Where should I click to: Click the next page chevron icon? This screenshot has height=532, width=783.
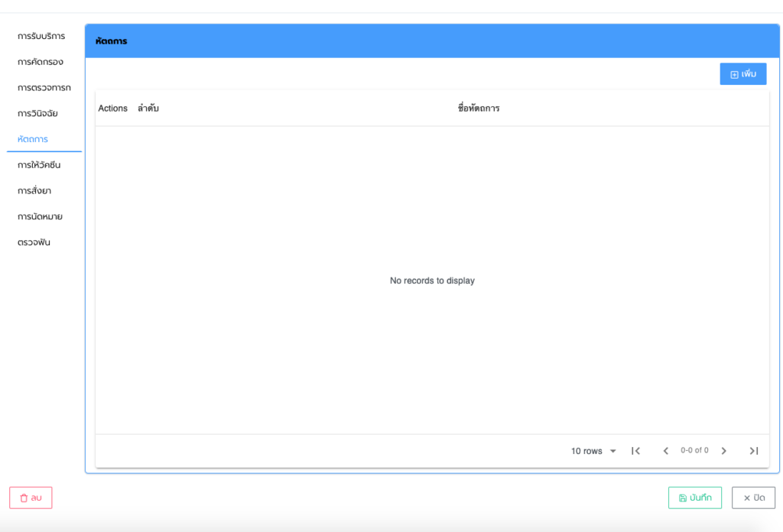[x=724, y=451]
